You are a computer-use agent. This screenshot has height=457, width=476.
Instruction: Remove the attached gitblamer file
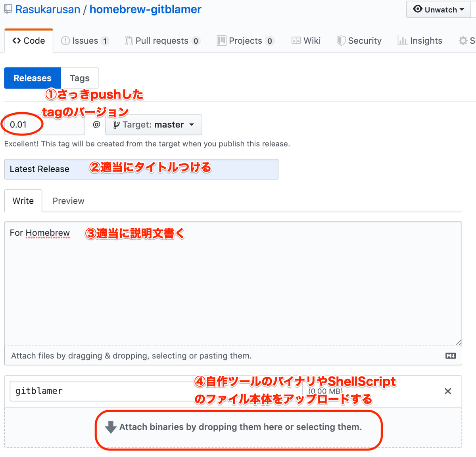[448, 391]
